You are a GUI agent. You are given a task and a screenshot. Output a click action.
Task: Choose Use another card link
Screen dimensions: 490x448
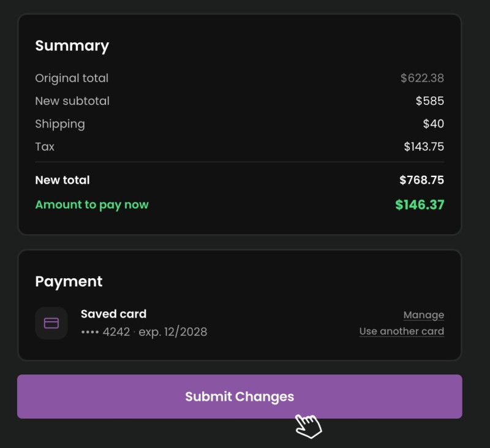point(402,331)
